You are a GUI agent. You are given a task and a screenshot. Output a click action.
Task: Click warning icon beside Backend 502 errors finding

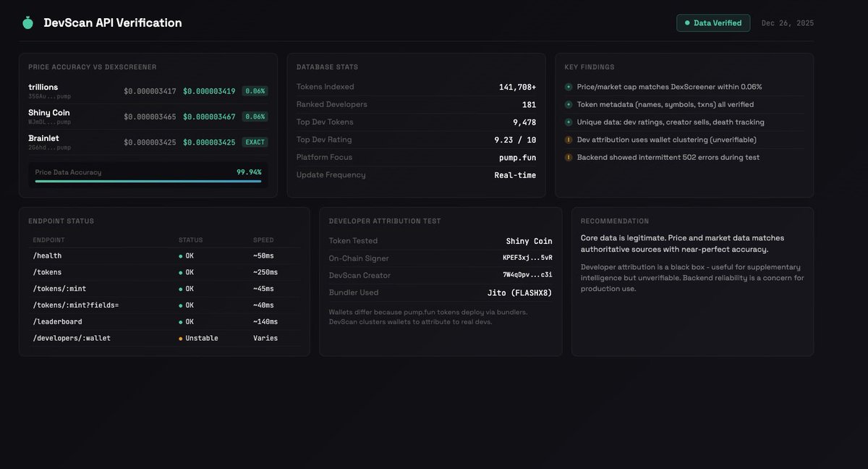point(569,157)
